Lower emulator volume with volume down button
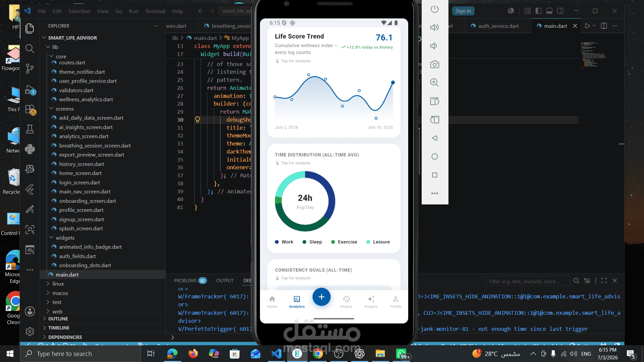This screenshot has width=644, height=362. (434, 46)
